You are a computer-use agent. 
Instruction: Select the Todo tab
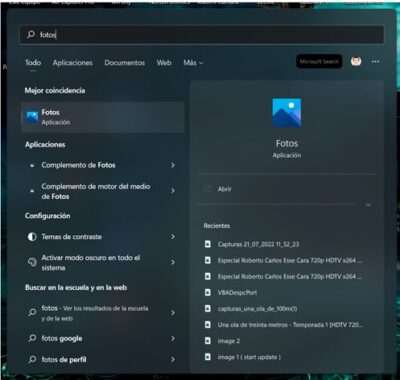[33, 63]
